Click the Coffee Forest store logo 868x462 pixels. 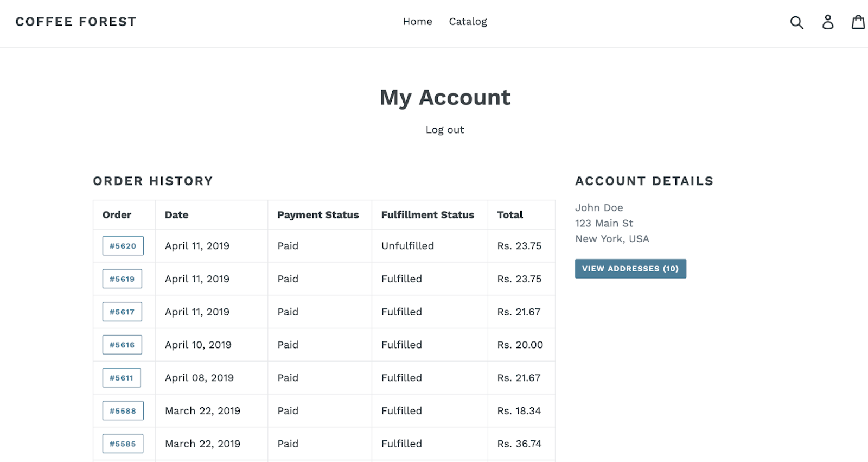[x=76, y=22]
